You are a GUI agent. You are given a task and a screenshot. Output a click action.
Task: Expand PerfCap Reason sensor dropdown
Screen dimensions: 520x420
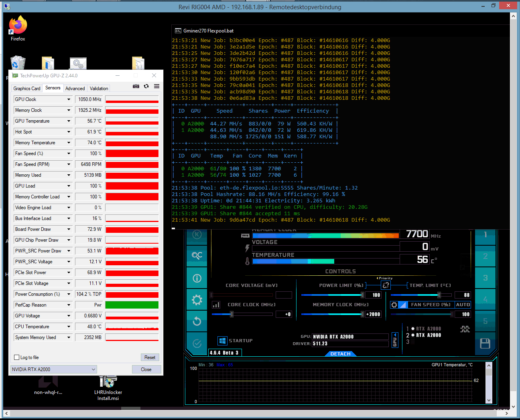click(x=69, y=305)
